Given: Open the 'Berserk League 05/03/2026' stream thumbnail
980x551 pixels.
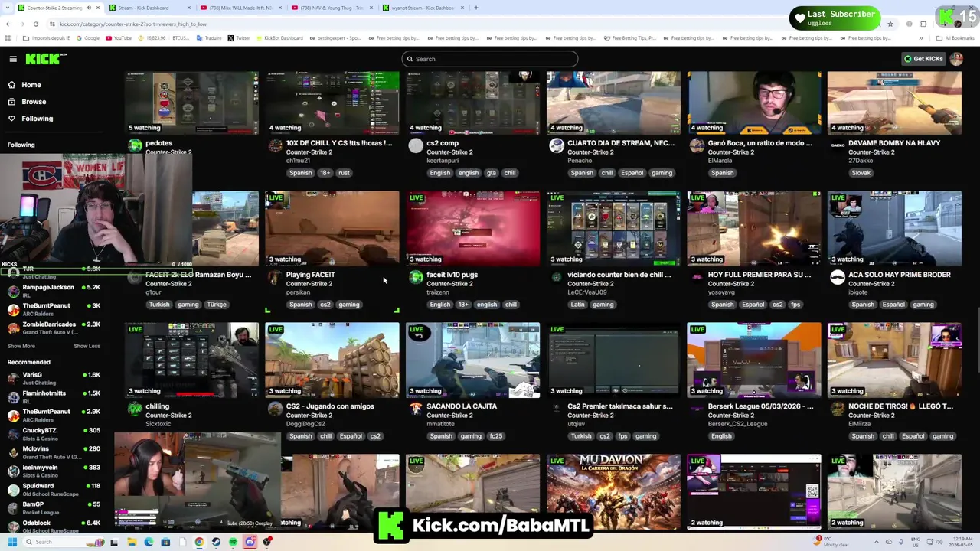Looking at the screenshot, I should (754, 360).
